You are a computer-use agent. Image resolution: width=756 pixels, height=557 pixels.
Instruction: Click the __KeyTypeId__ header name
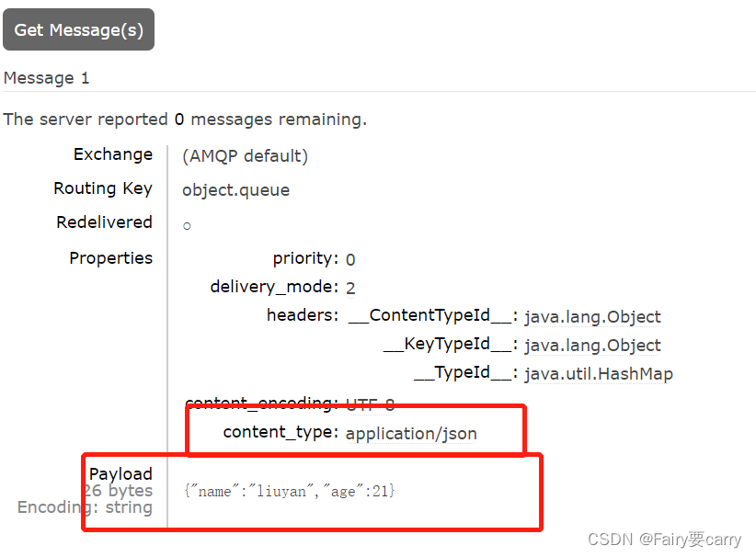(x=448, y=345)
